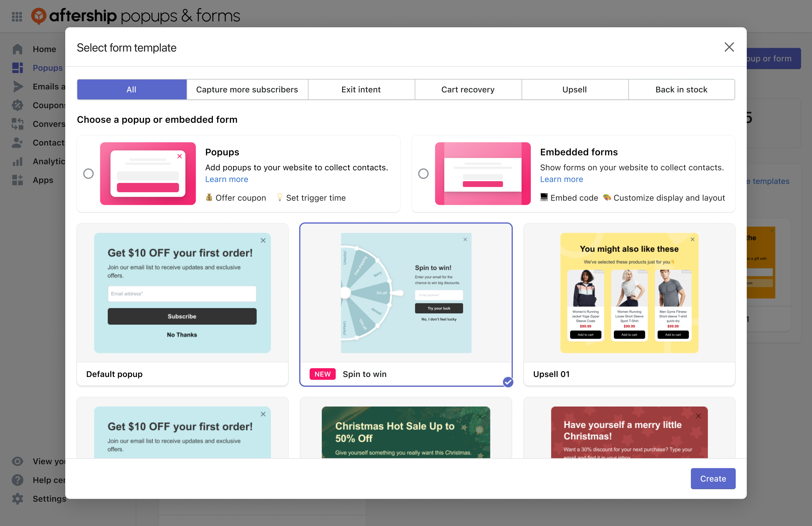
Task: Click the Spin to win selected checkmark
Action: [x=508, y=382]
